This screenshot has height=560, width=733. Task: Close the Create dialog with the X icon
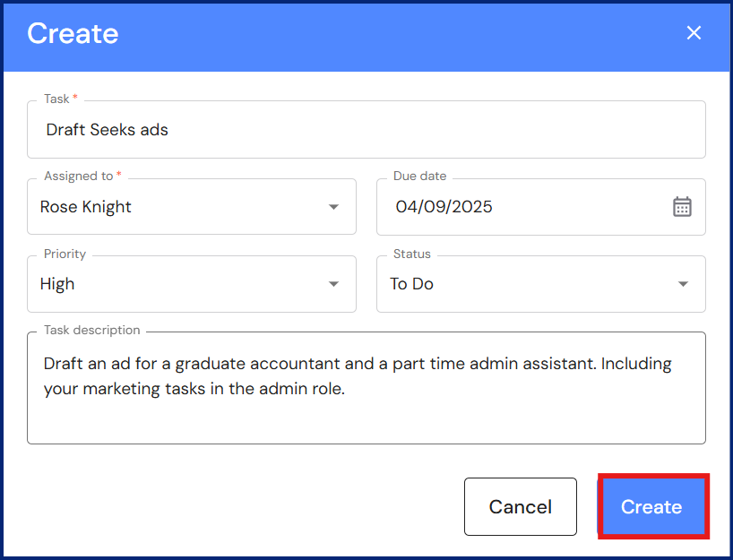(x=694, y=33)
